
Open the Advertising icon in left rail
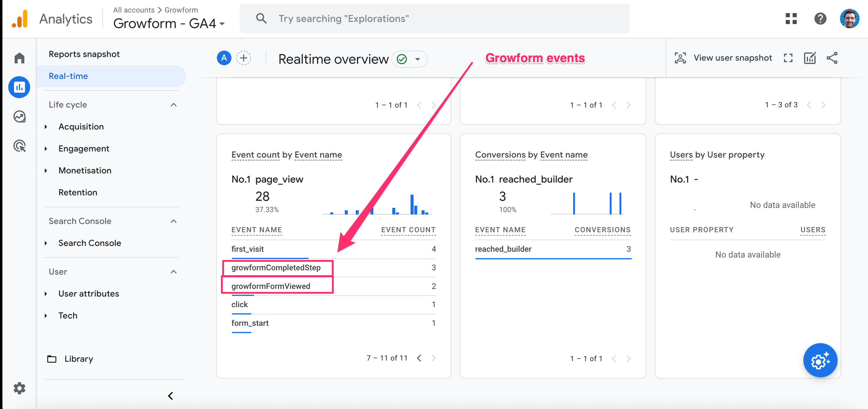click(19, 146)
